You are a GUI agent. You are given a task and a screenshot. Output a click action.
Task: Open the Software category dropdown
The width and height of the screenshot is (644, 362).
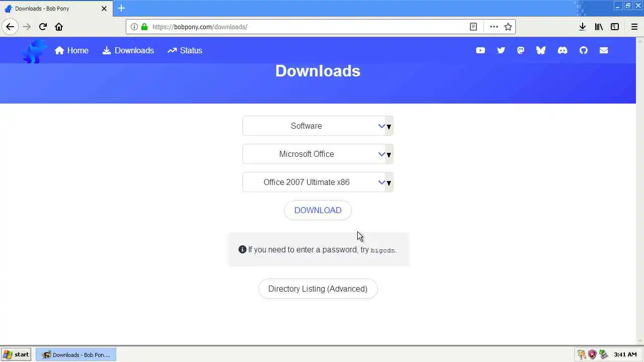317,126
